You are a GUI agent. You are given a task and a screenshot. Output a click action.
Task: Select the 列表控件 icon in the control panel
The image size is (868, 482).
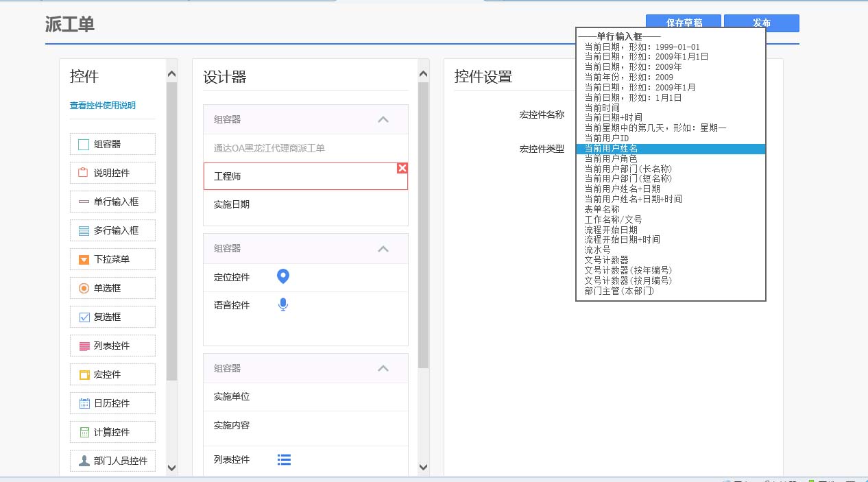tap(84, 346)
